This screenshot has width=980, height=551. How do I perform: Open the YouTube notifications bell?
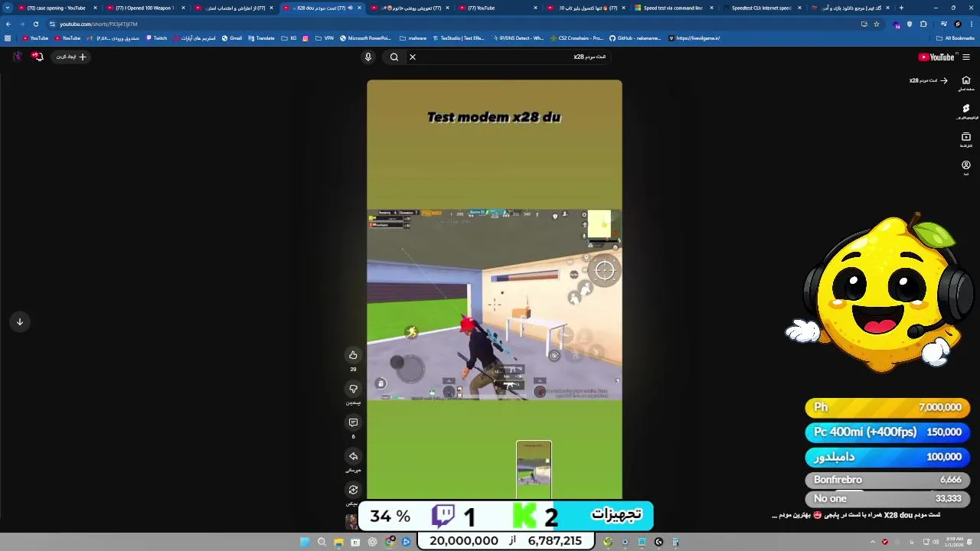coord(37,57)
